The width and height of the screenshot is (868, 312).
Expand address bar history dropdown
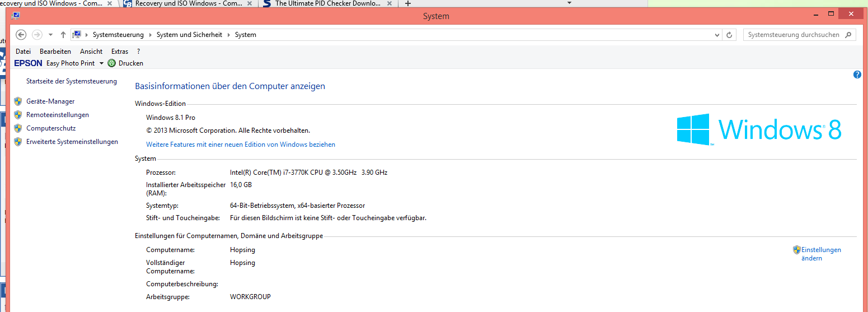717,35
